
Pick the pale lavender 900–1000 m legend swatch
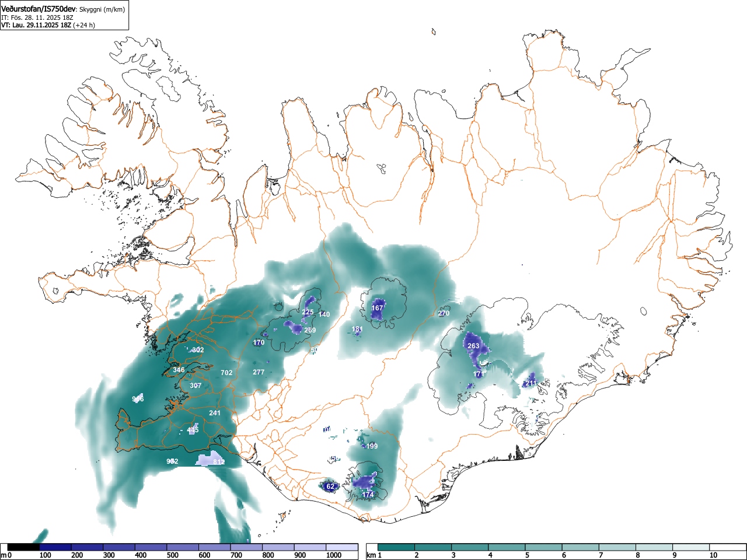[x=310, y=547]
